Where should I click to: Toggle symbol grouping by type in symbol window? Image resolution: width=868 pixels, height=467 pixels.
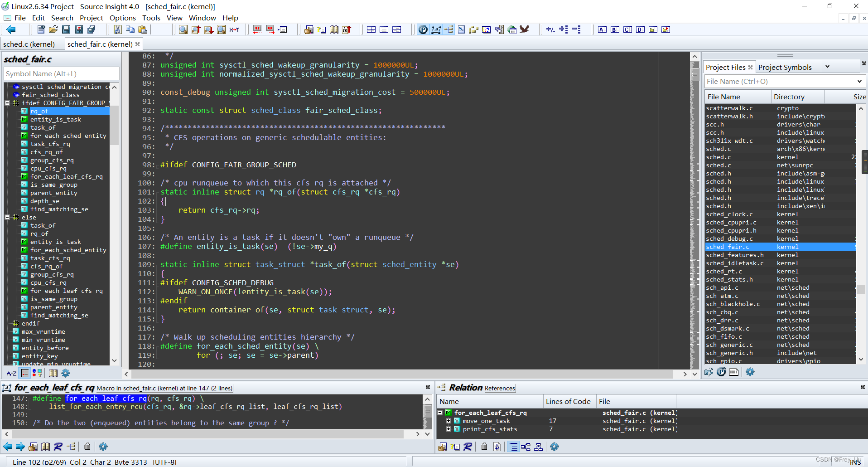click(x=37, y=373)
